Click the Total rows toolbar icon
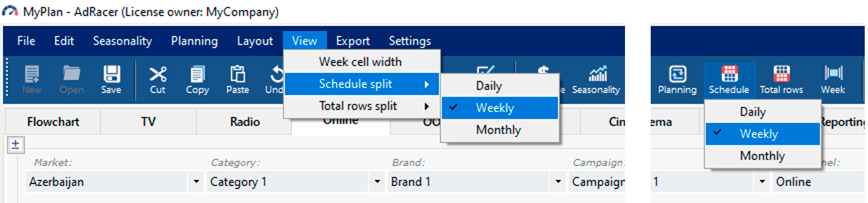The image size is (868, 203). click(x=782, y=80)
